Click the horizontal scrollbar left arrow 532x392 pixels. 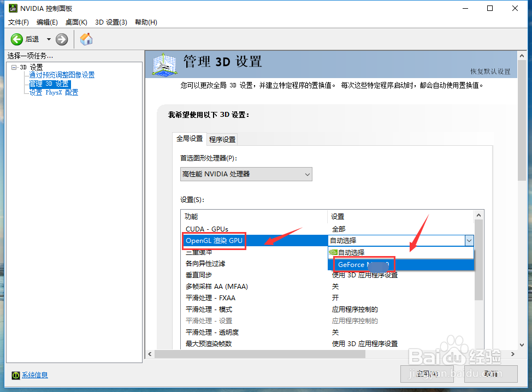(150, 354)
